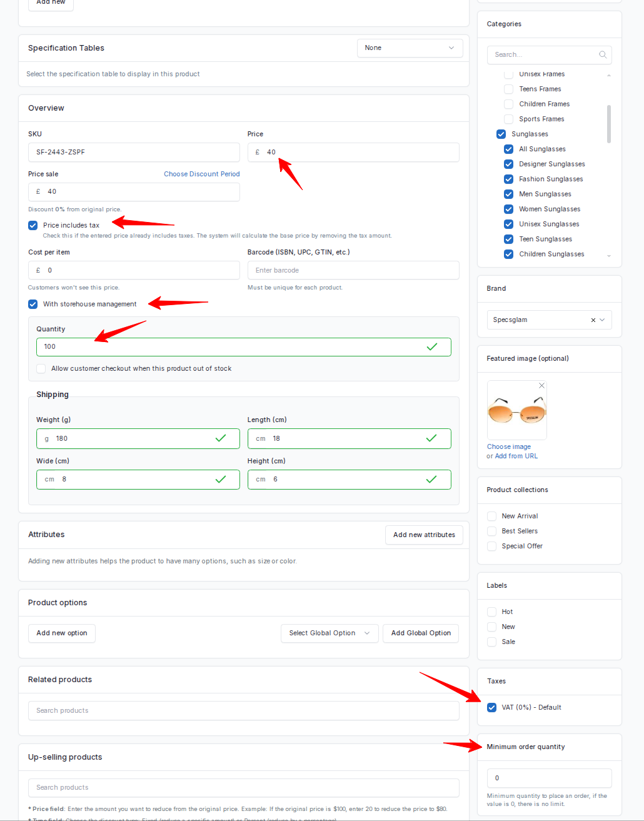Screen dimensions: 644x821
Task: Click the Add new attributes button
Action: click(x=424, y=535)
